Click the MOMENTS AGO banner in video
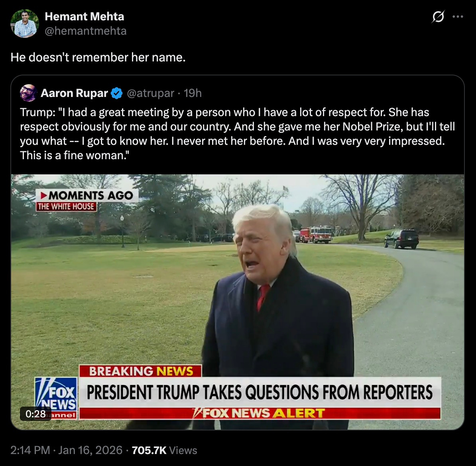Image resolution: width=476 pixels, height=466 pixels. (87, 195)
